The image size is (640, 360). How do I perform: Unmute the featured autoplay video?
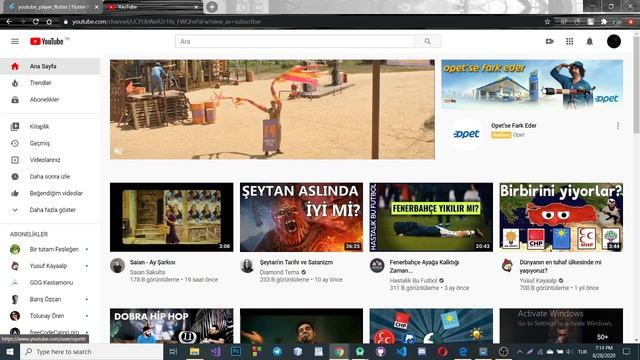[x=118, y=151]
